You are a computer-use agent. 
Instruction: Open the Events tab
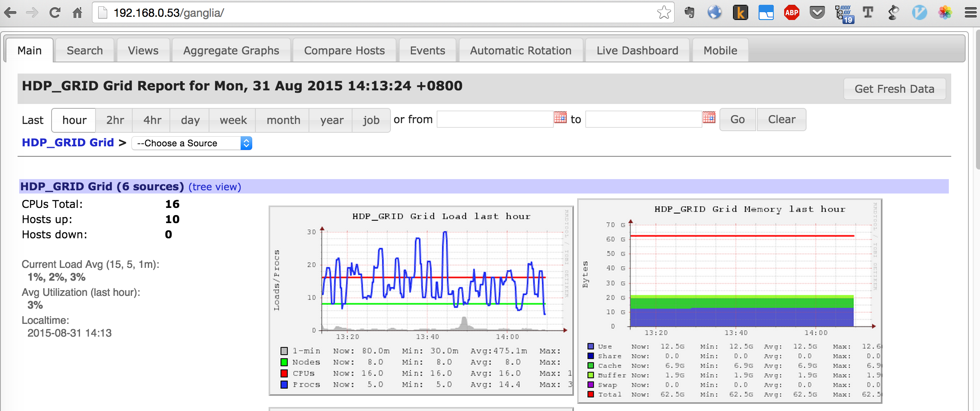tap(427, 50)
